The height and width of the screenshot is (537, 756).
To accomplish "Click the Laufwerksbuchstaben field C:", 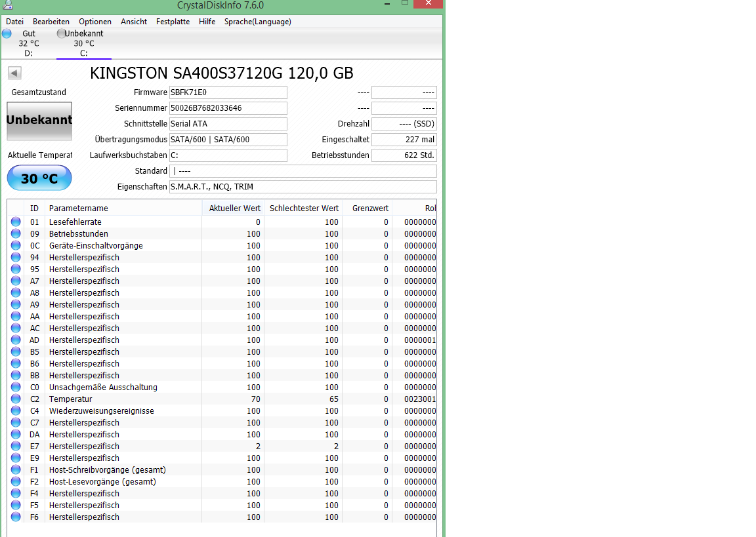I will click(228, 155).
